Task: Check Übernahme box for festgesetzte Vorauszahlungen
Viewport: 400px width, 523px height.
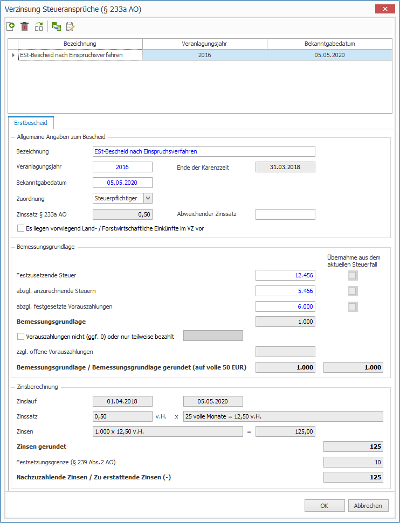Action: tap(353, 307)
